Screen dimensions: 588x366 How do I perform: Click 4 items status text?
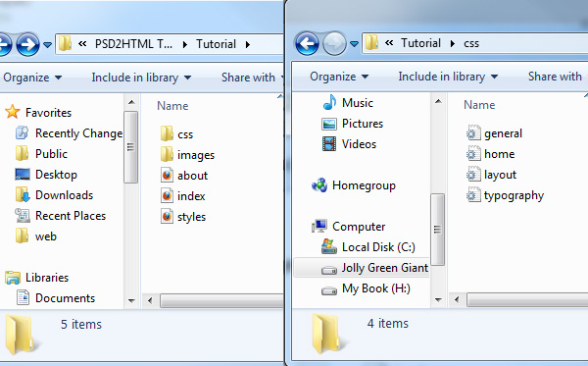tap(388, 323)
